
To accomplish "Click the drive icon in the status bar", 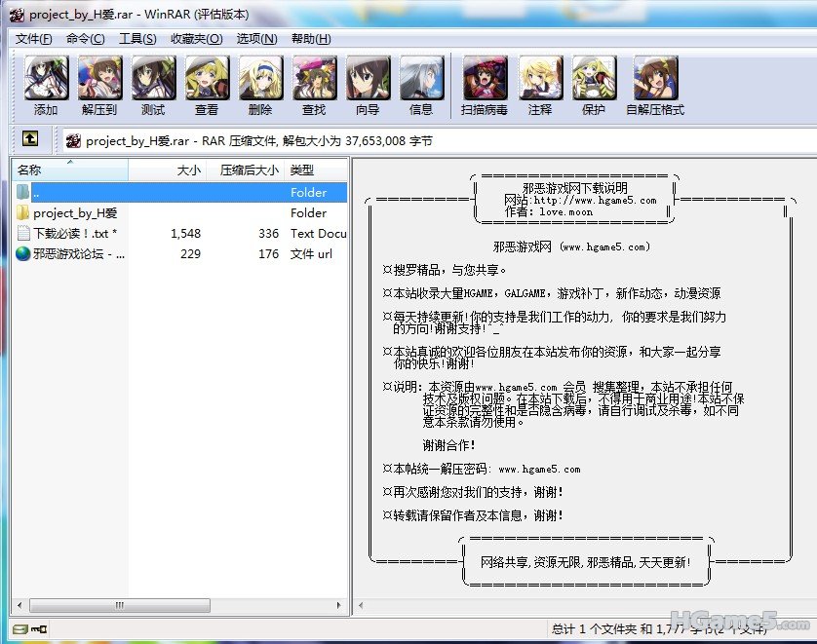I will [x=19, y=629].
